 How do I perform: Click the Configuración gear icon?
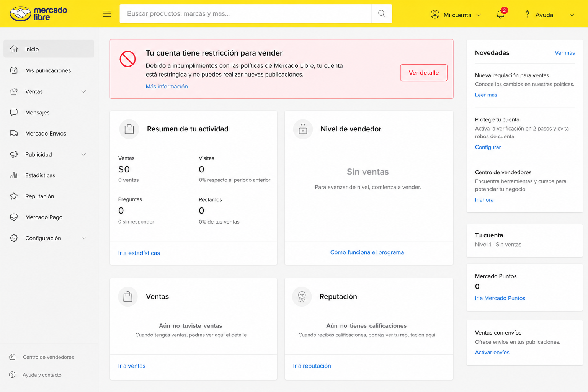pyautogui.click(x=14, y=238)
